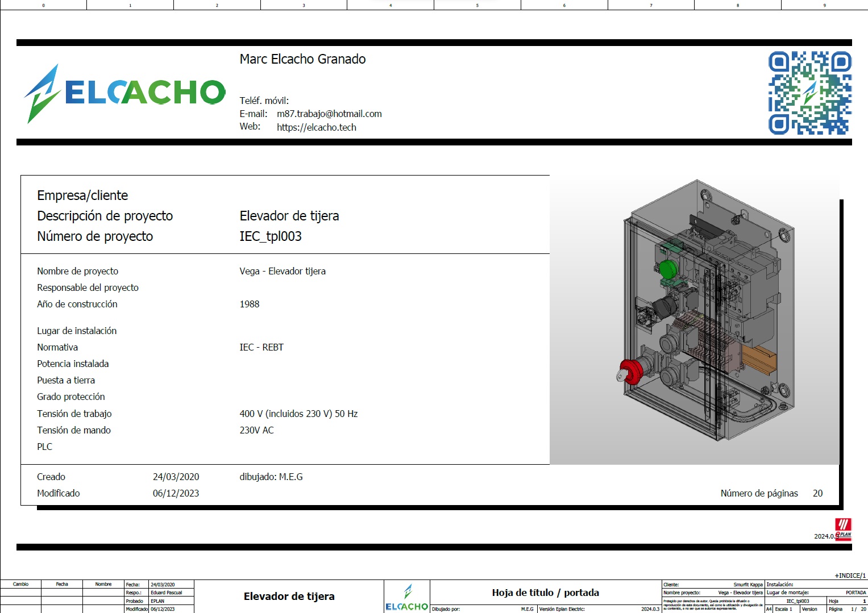The width and height of the screenshot is (868, 613).
Task: Click the 'Hoja de título / portada' title
Action: [x=545, y=593]
